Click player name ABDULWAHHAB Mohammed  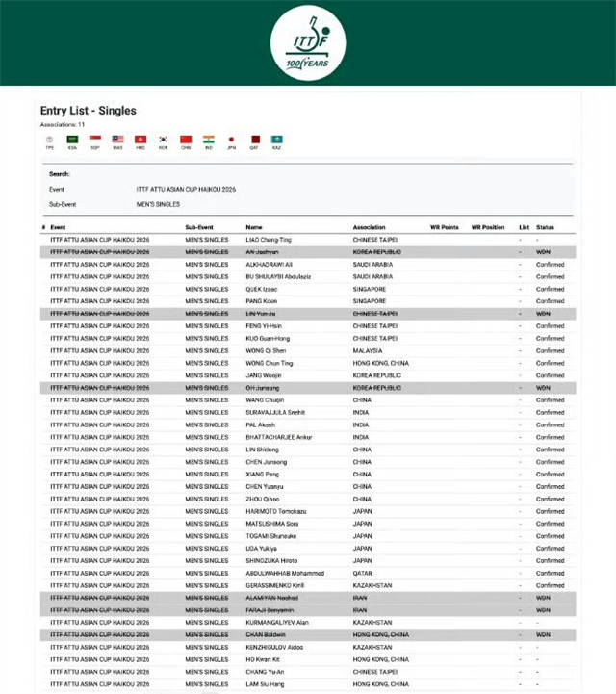pyautogui.click(x=285, y=573)
